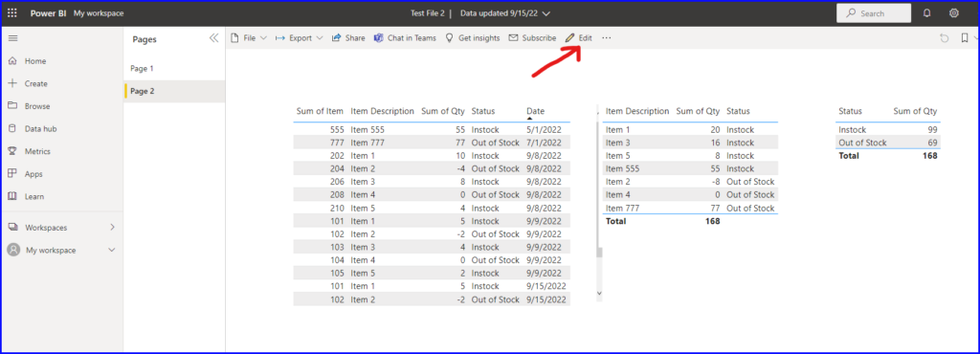
Task: Open the bookmark icon in the toolbar
Action: [965, 38]
